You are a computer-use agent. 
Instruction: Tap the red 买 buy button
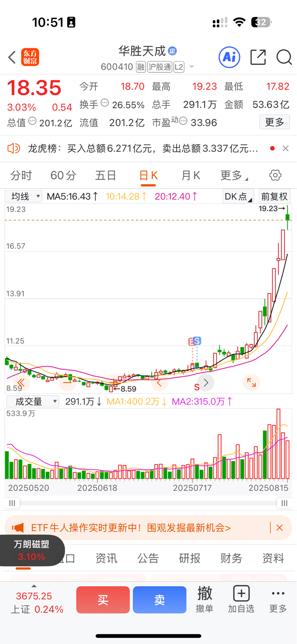pos(103,600)
